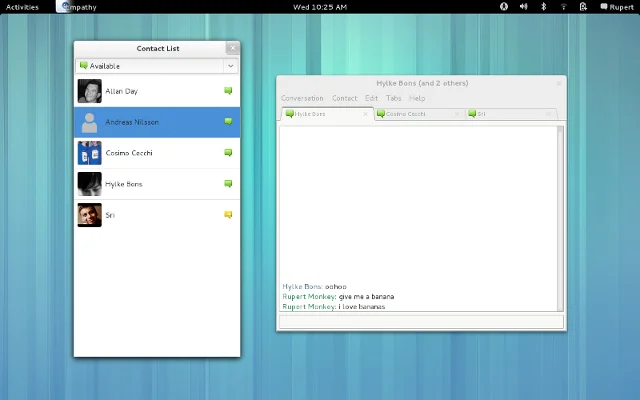Click the Bluetooth icon in top bar
The image size is (640, 400).
(544, 6)
